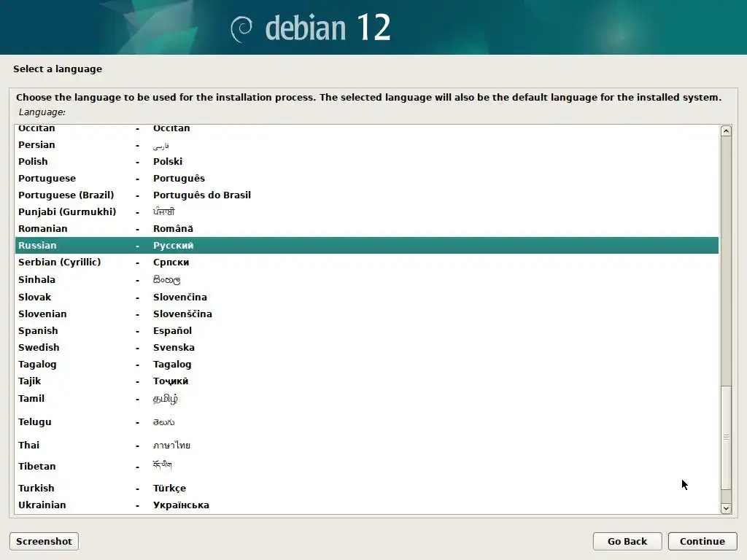
Task: Click the scrollbar up arrow
Action: pyautogui.click(x=726, y=131)
